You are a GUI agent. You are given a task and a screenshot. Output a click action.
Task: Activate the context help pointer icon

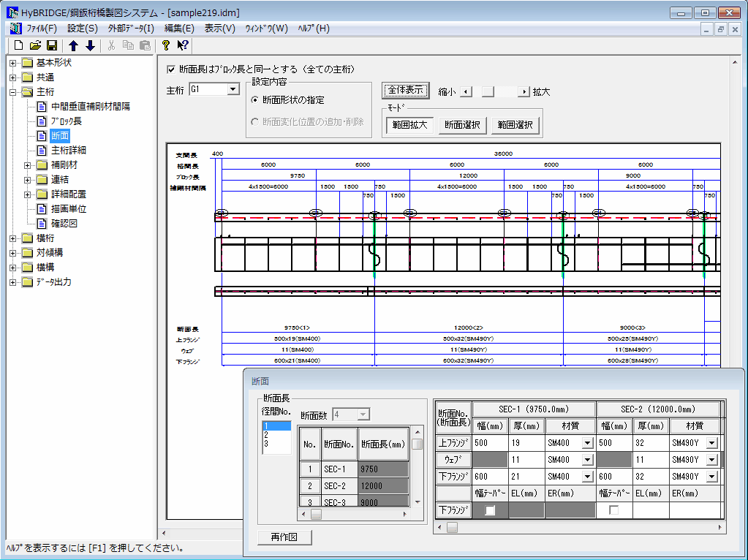pos(183,45)
